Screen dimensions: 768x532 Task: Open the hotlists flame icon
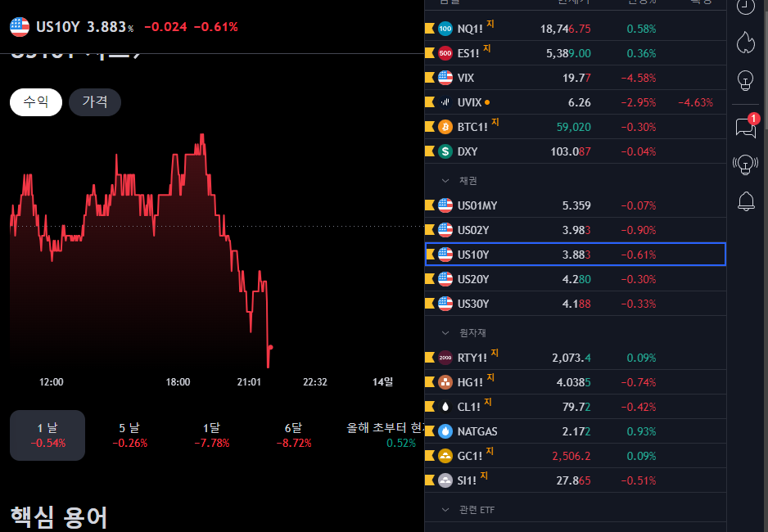coord(745,42)
